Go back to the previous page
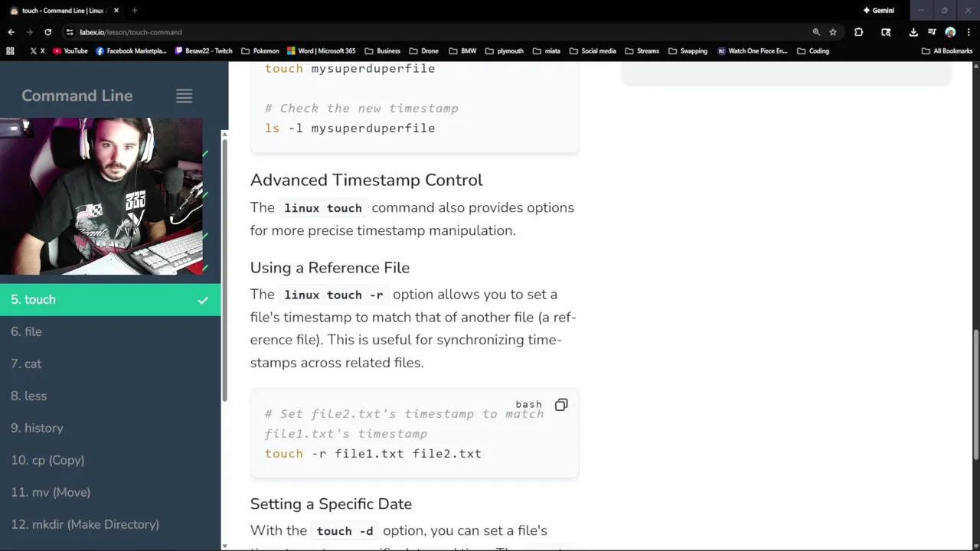980x551 pixels. (x=11, y=32)
